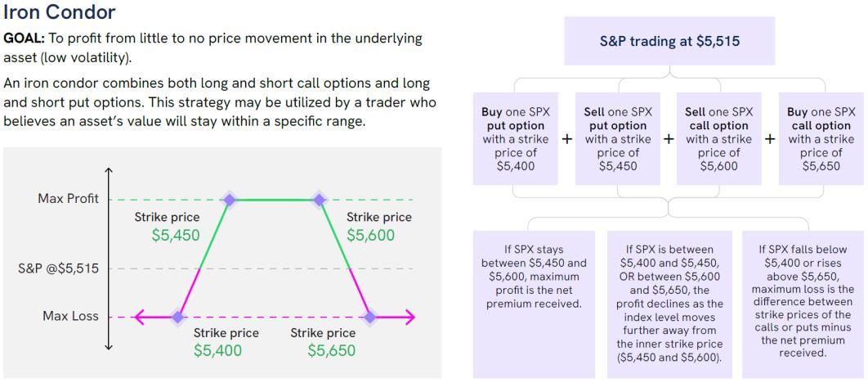Click the upward arrow atop the chart's vertical axis
Viewport: 868px width, 383px height.
[110, 170]
